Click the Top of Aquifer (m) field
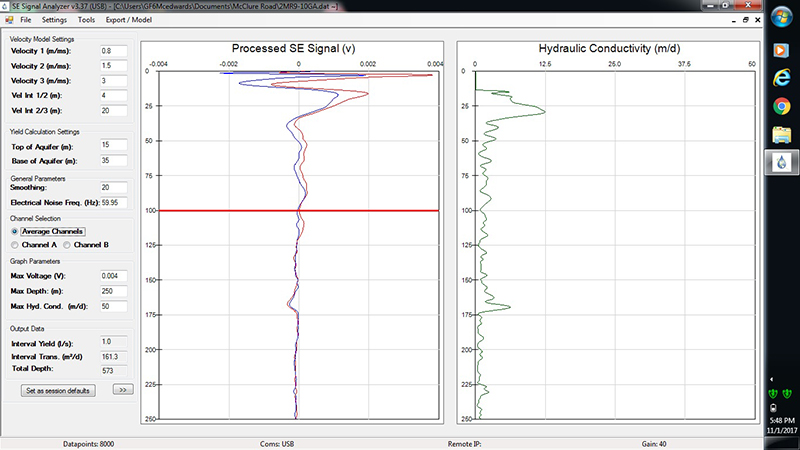 click(x=113, y=145)
